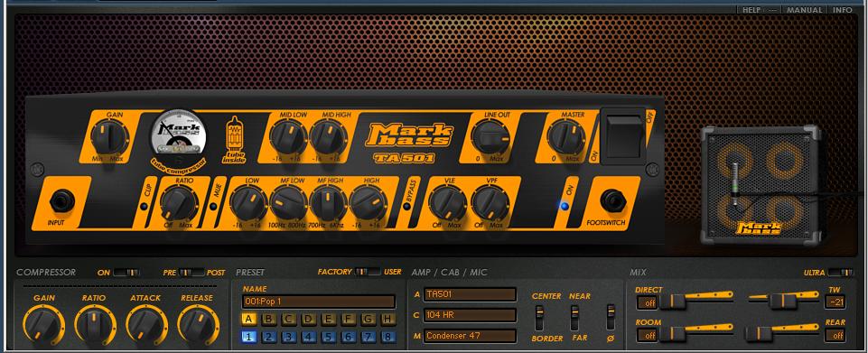Click the compressor GAIN knob

(43, 325)
